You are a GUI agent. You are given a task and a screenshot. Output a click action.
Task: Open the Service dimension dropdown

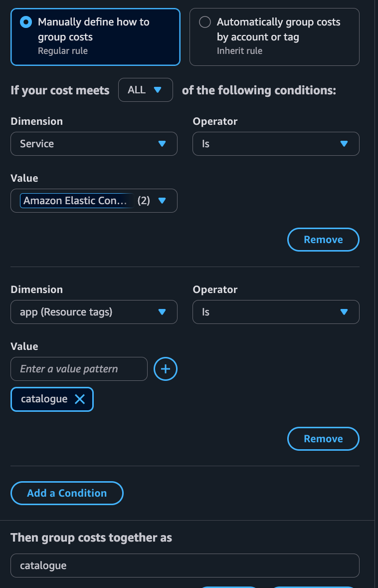click(x=94, y=144)
